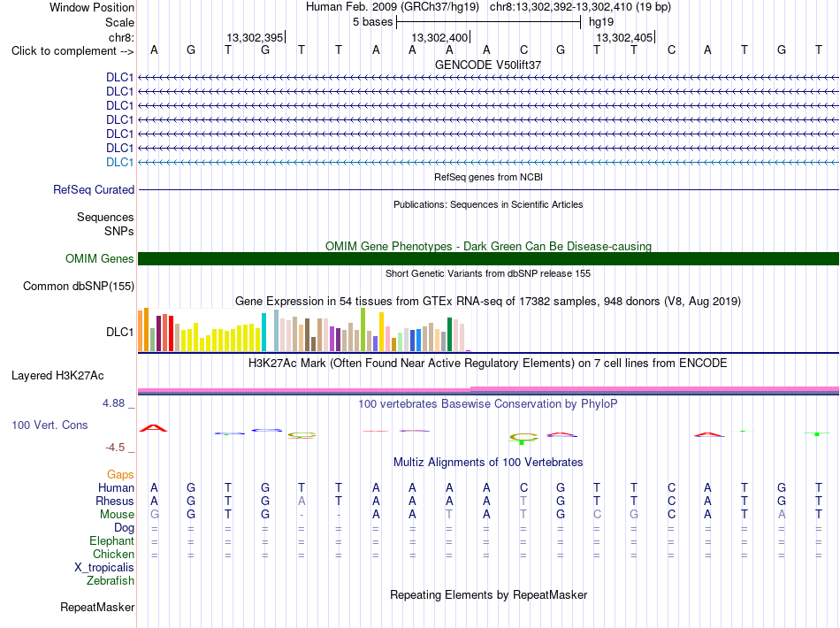Screen dimensions: 840x628
Task: Select the Mouse alignment row label
Action: coord(117,515)
